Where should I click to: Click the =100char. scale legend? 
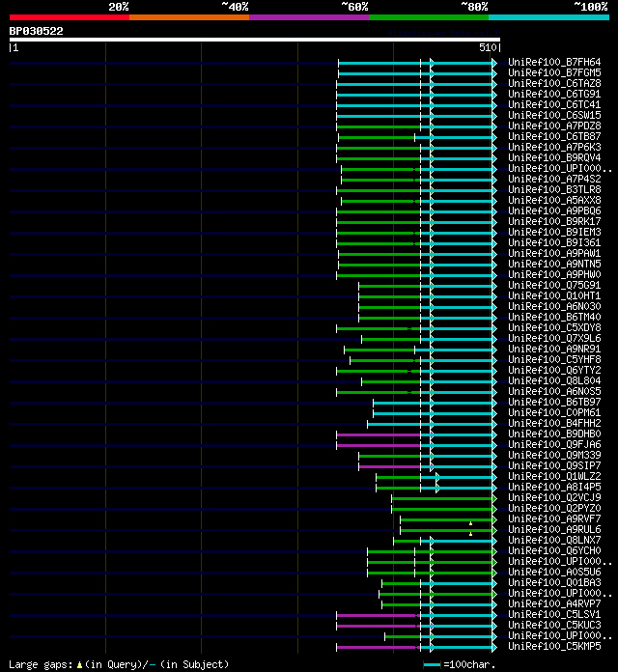[x=460, y=664]
